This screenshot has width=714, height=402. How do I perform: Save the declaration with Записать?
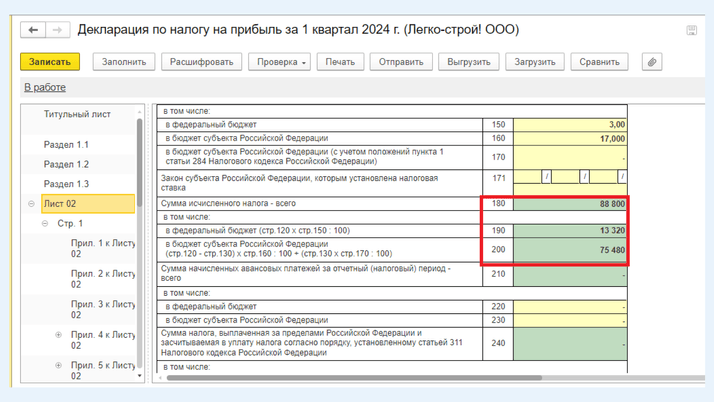(50, 62)
